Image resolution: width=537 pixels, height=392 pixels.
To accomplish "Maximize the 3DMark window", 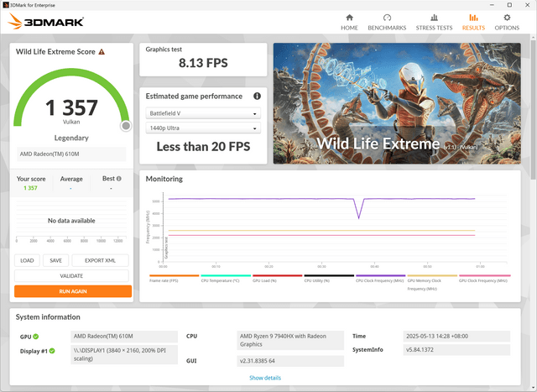I will (509, 5).
